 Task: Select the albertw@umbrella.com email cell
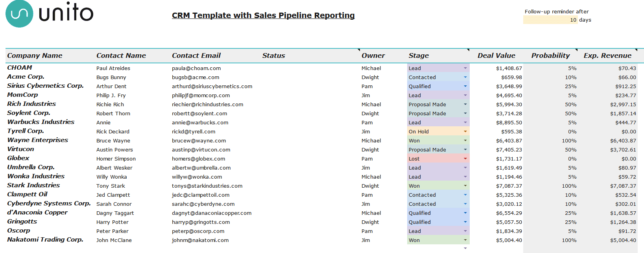201,168
